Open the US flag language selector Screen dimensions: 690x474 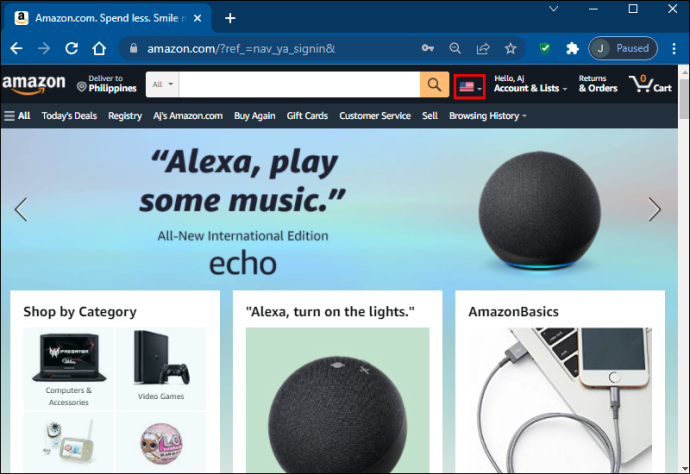pyautogui.click(x=470, y=87)
